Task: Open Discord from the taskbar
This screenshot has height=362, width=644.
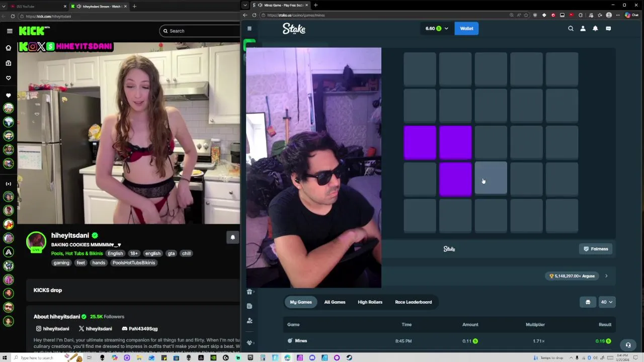Action: pyautogui.click(x=312, y=357)
